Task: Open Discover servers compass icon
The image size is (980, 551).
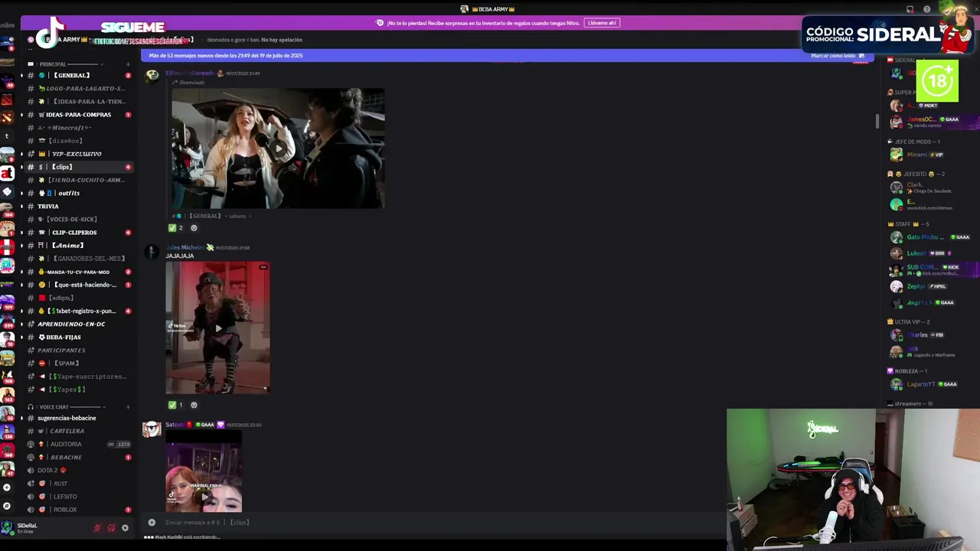Action: pyautogui.click(x=7, y=506)
